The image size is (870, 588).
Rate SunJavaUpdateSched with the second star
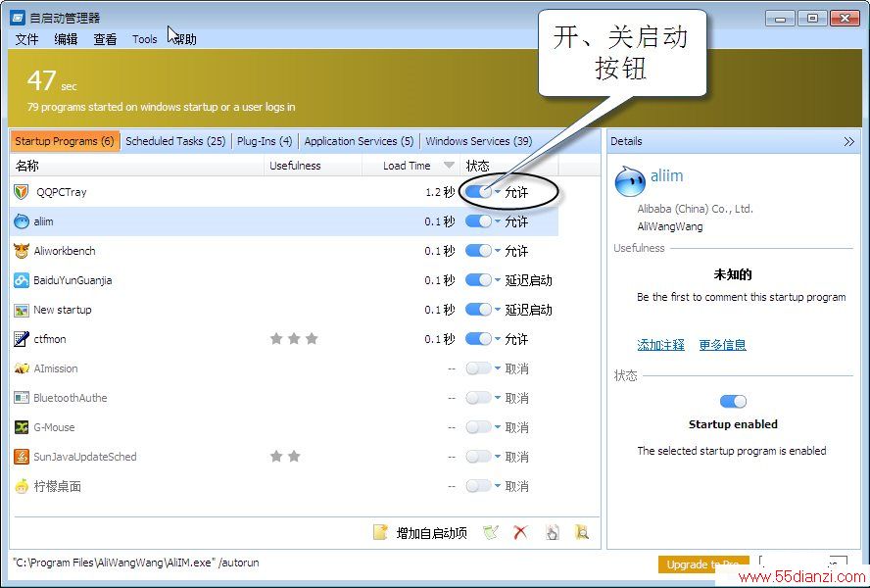(294, 456)
